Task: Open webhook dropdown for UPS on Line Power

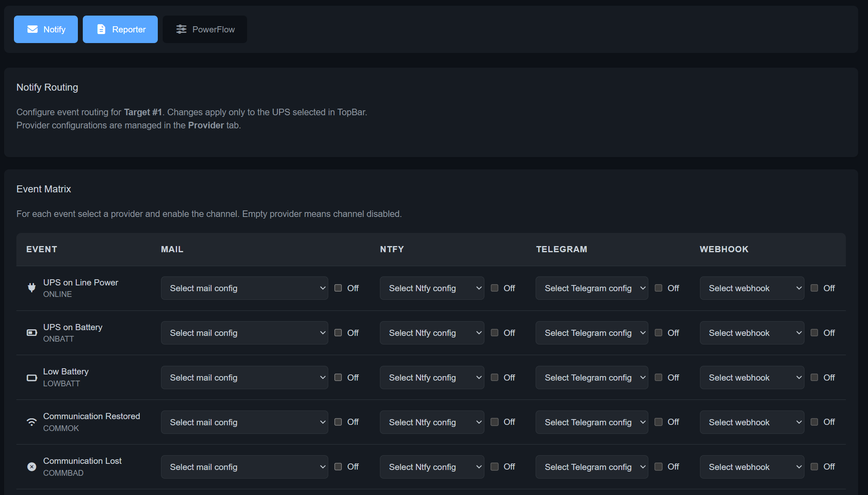Action: click(752, 288)
